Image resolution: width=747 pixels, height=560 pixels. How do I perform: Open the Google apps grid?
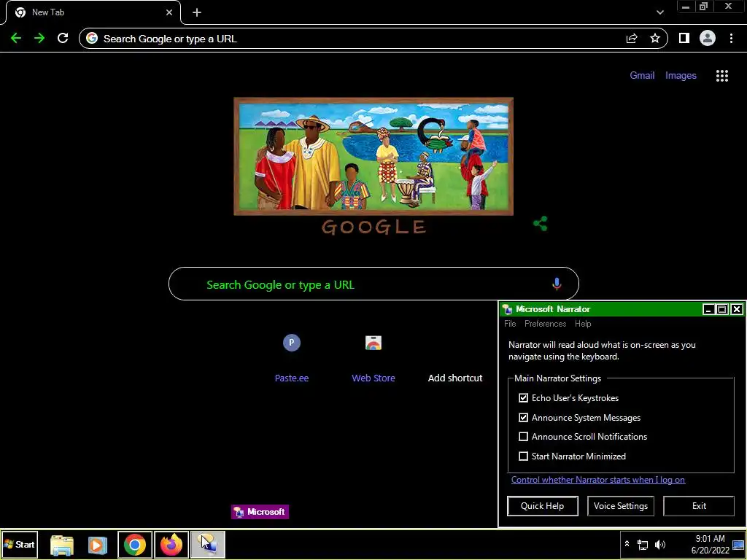(x=722, y=76)
